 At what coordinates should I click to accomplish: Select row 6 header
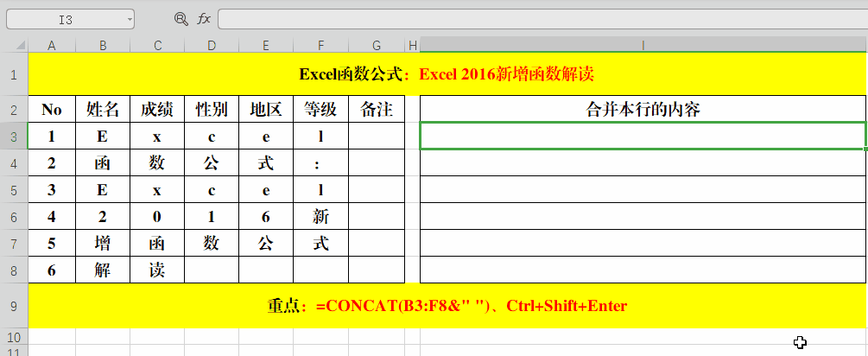coord(14,217)
